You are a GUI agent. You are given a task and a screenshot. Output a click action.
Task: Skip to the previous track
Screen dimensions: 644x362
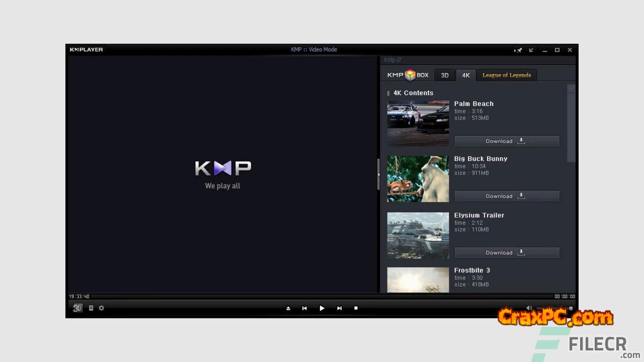click(x=304, y=308)
